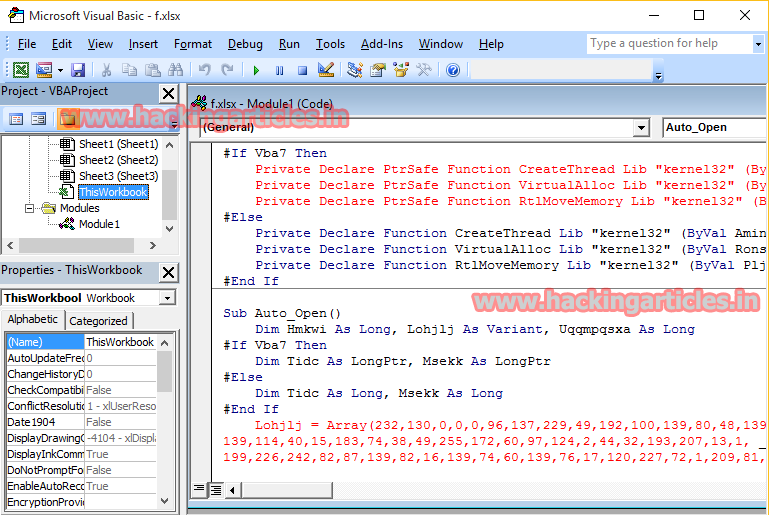This screenshot has width=769, height=515.
Task: Click the Reset stop icon
Action: coord(303,70)
